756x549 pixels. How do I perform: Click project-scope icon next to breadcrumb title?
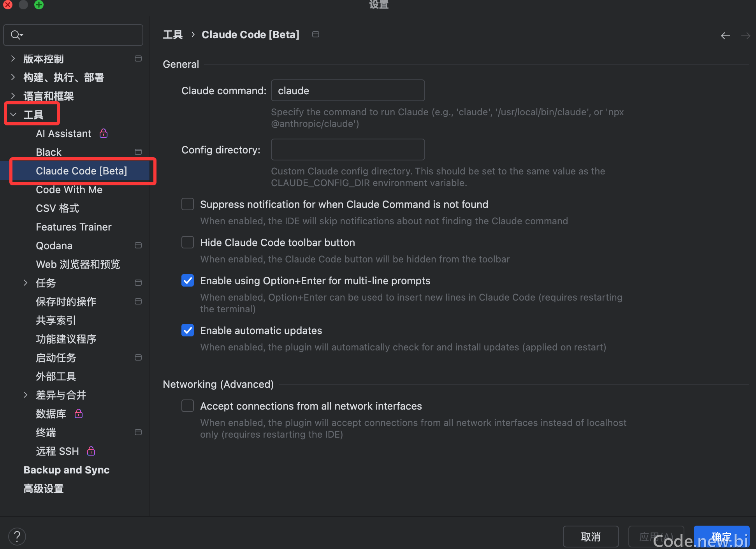coord(316,34)
